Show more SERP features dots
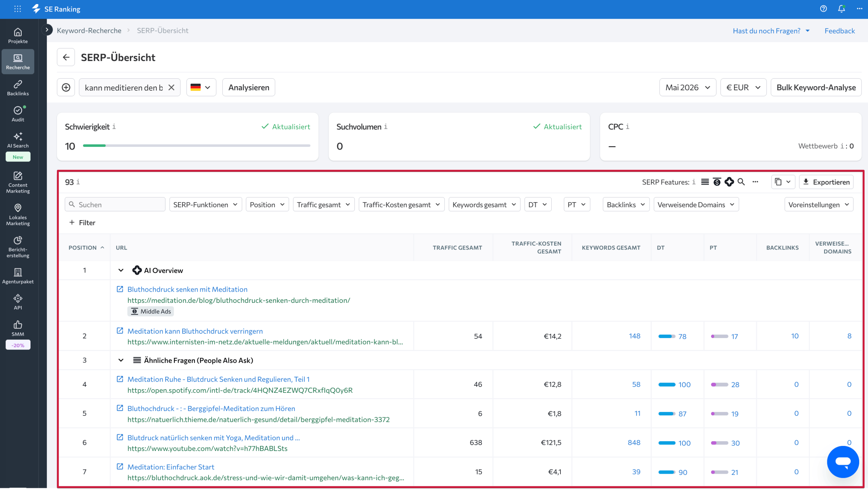 (x=755, y=182)
